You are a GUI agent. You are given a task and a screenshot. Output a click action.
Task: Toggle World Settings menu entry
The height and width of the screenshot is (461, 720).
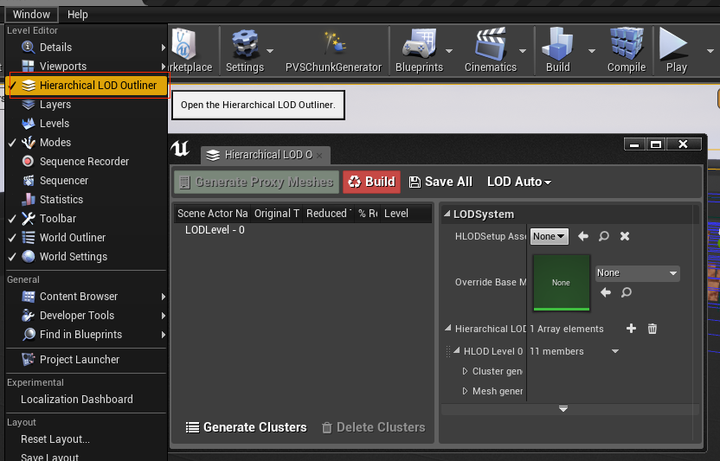(86, 256)
